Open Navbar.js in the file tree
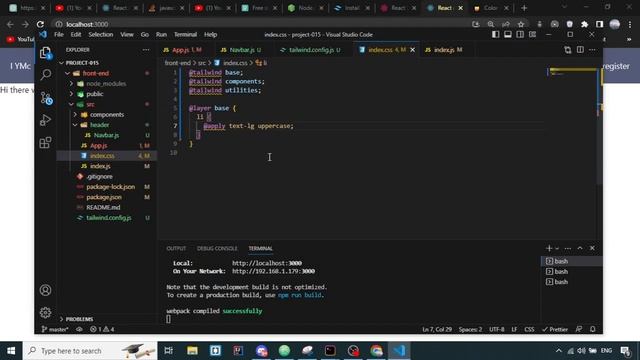This screenshot has width=640, height=360. coord(106,135)
